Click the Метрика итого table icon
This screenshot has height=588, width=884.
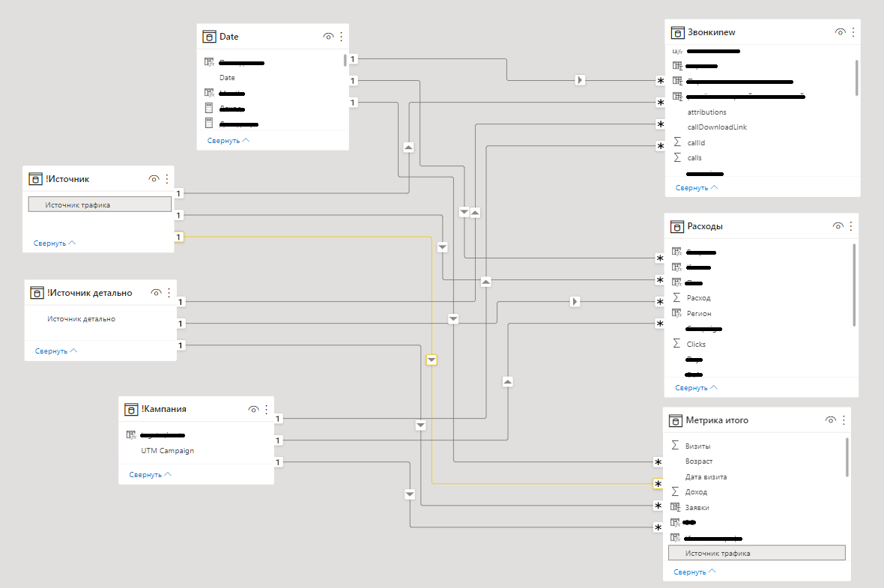coord(675,420)
